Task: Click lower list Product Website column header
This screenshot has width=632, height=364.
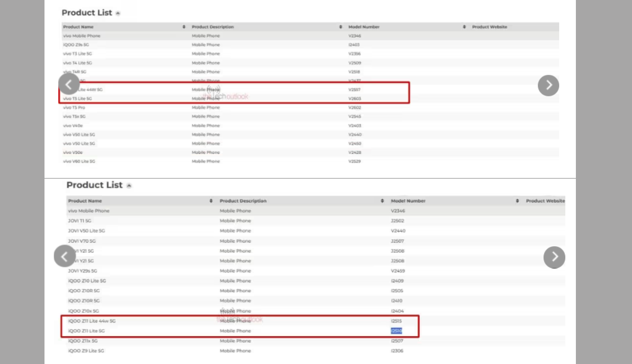Action: [x=546, y=201]
